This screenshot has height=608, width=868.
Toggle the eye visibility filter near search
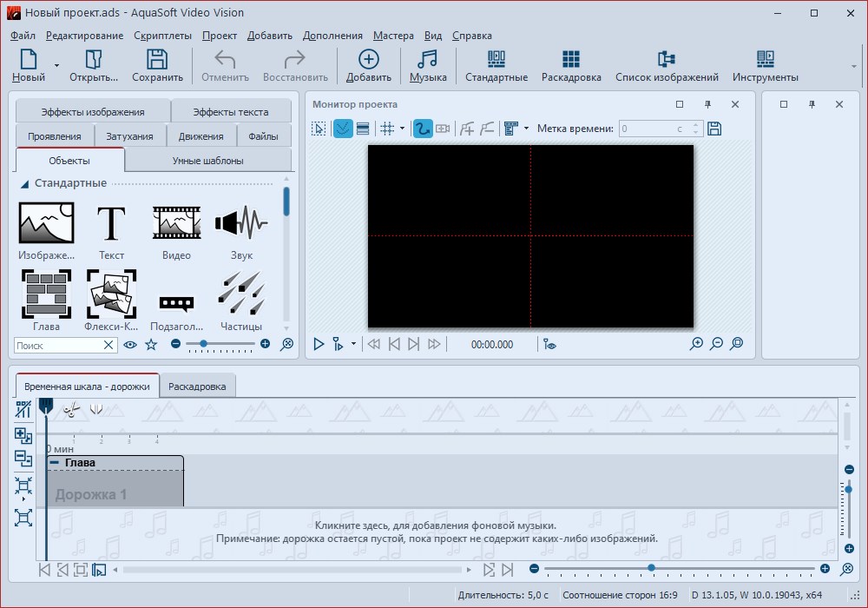130,345
